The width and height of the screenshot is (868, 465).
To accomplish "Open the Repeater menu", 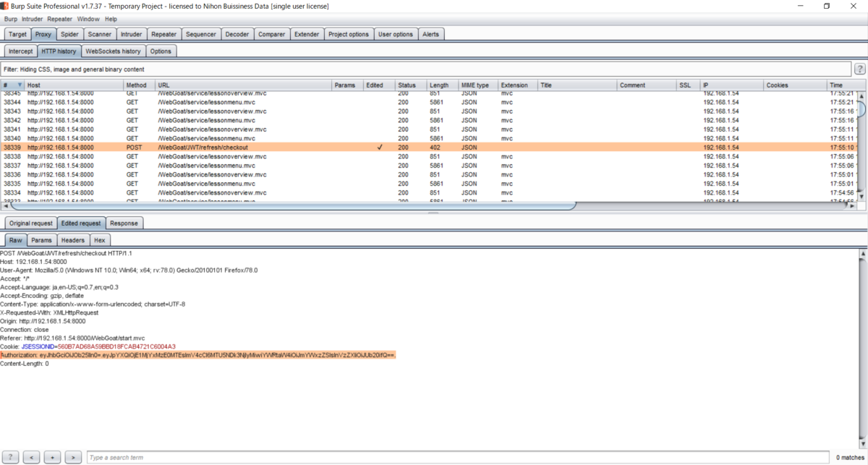I will [60, 19].
